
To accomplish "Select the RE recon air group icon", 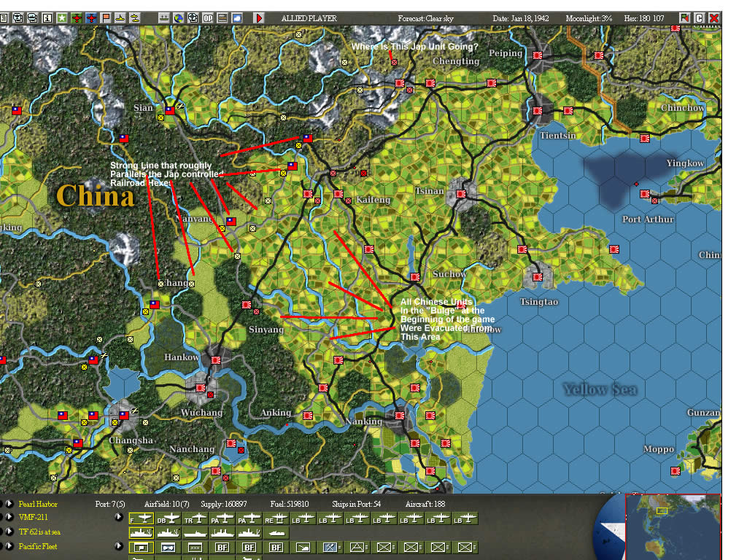I will pos(276,518).
